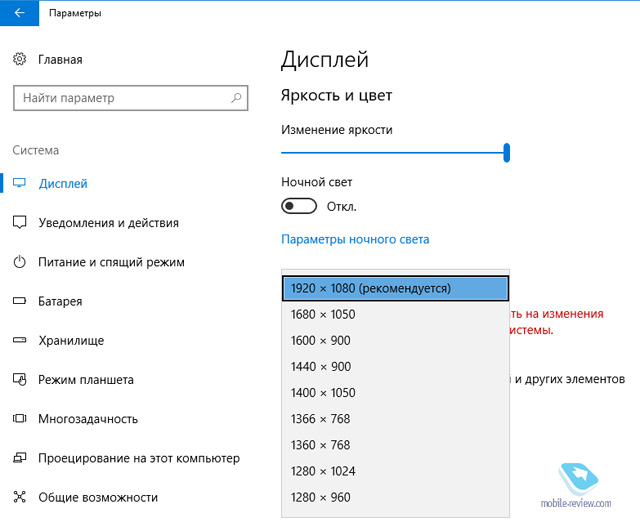Click the Многозадачность icon

(19, 418)
